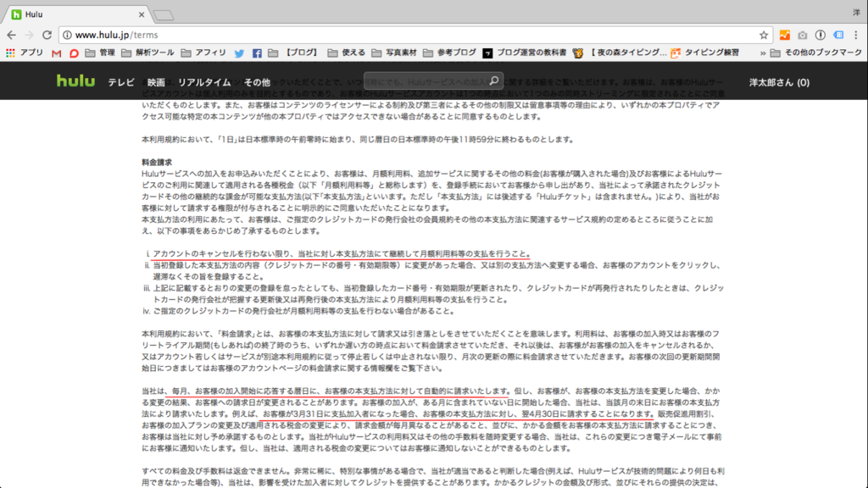
Task: Open ブログ運営の教科書 bookmark
Action: pyautogui.click(x=524, y=53)
